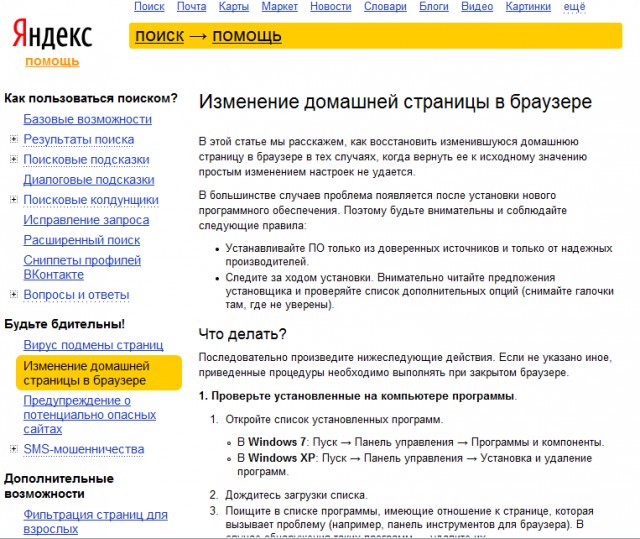Click the Яндекс logo
Image resolution: width=640 pixels, height=539 pixels.
52,34
